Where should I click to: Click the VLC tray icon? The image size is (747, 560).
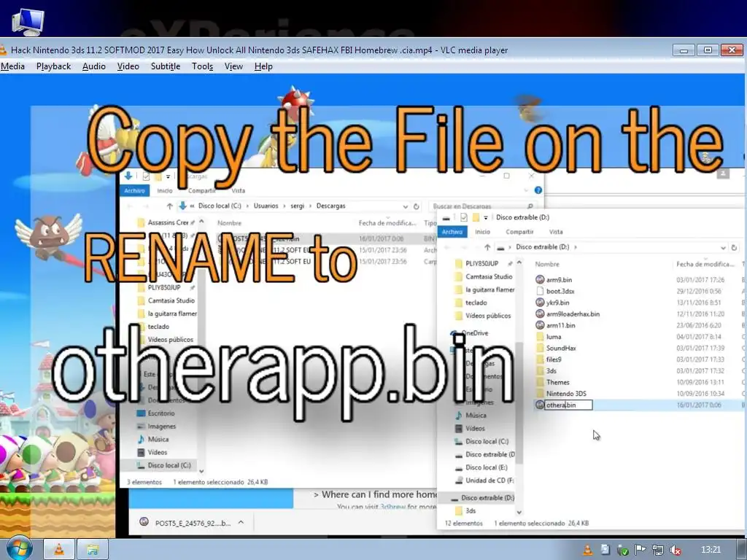tap(588, 550)
